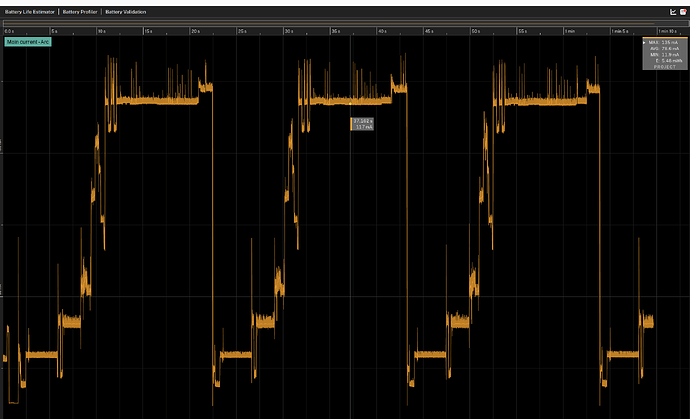The height and width of the screenshot is (419, 690).
Task: Click the 0.0 s start of time ruler
Action: pyautogui.click(x=10, y=31)
